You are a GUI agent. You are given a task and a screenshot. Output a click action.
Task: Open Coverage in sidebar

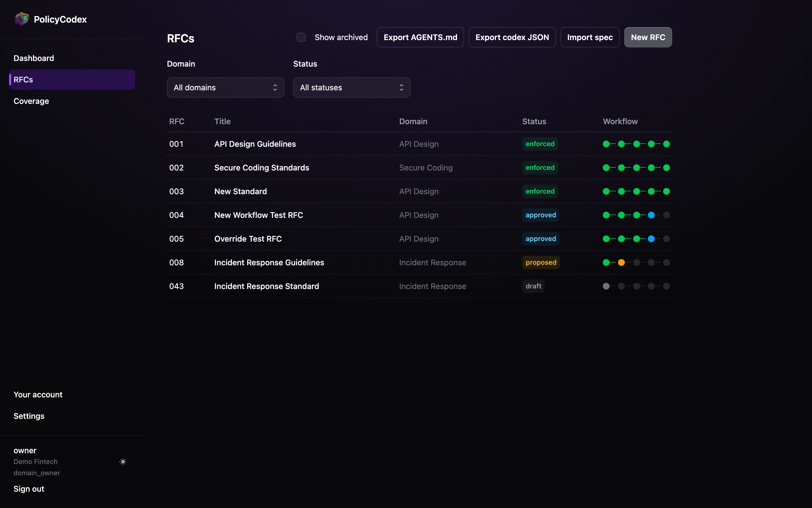tap(31, 101)
